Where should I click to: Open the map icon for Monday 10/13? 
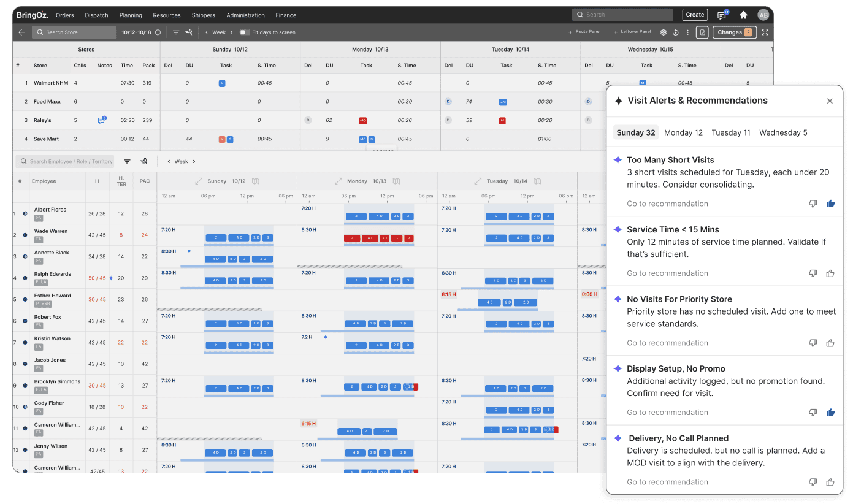click(396, 181)
